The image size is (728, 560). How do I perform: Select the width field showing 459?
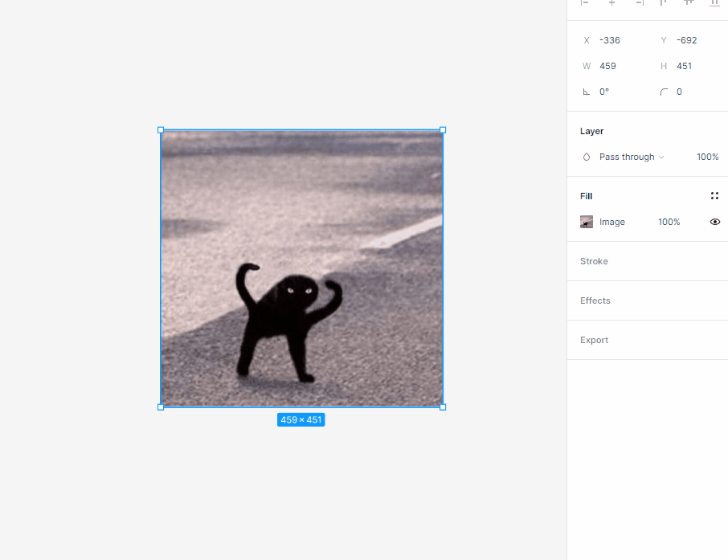tap(607, 66)
